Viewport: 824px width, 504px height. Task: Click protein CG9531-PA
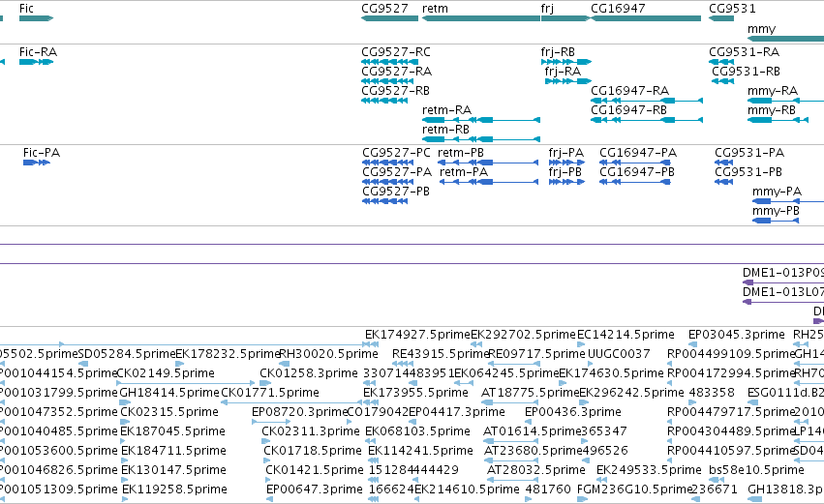point(723,163)
